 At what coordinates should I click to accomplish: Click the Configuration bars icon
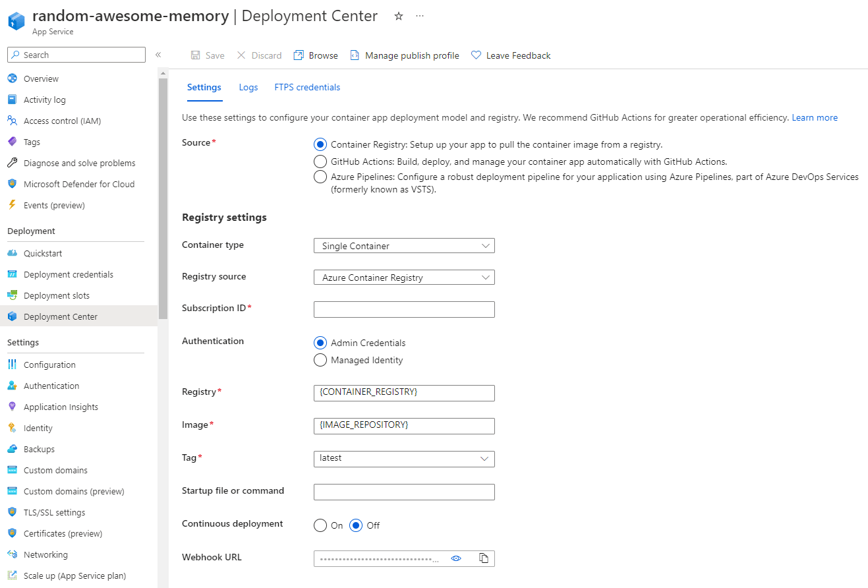[x=12, y=365]
